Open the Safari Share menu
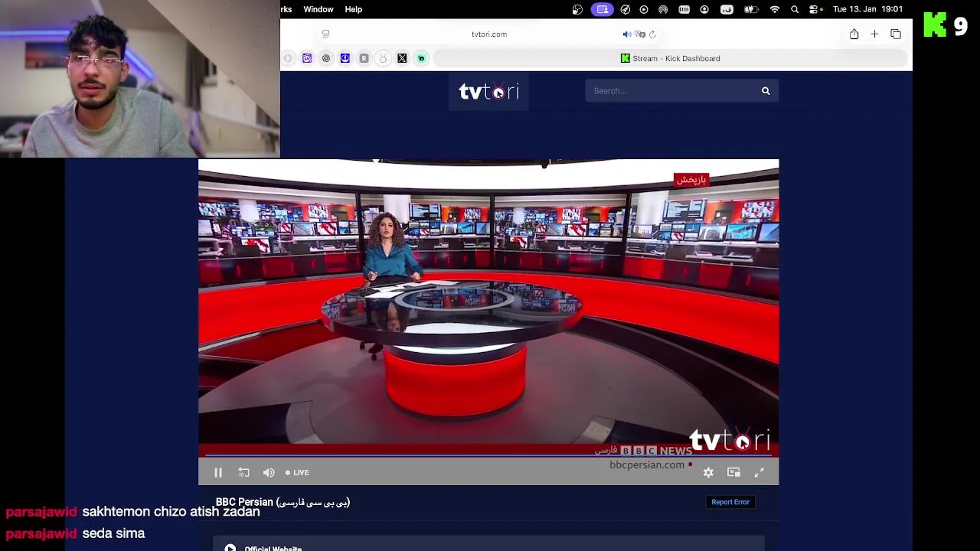This screenshot has height=551, width=980. point(854,34)
